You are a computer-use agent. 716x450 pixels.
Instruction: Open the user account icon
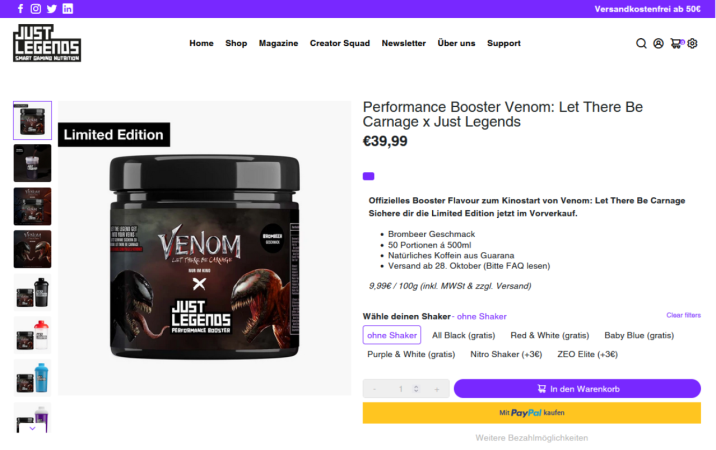click(658, 43)
